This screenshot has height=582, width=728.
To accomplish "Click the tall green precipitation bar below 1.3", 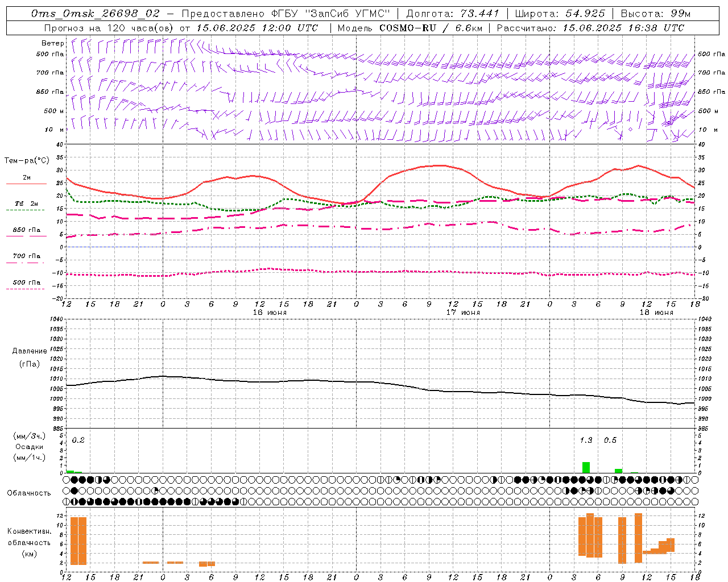I will click(586, 467).
